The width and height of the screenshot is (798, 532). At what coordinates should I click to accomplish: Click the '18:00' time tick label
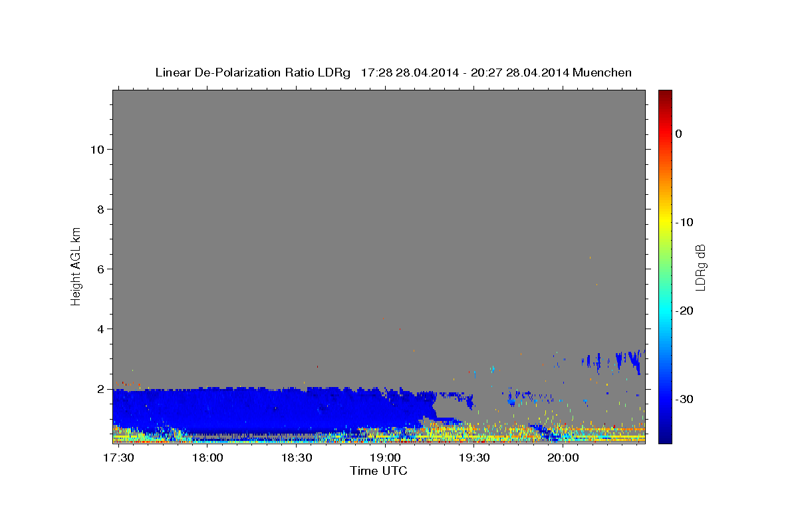point(208,458)
